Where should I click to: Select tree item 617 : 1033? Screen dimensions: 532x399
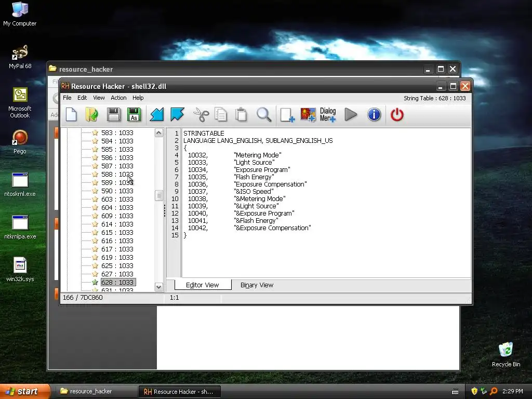point(117,249)
